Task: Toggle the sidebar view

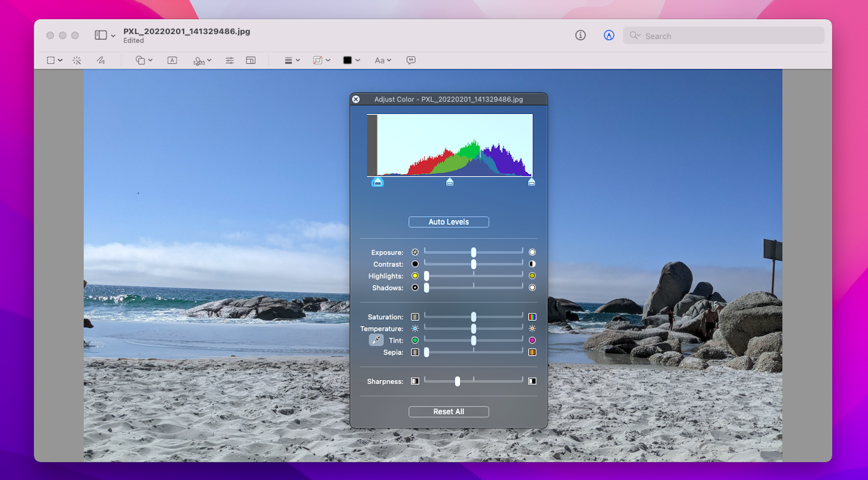Action: point(101,35)
